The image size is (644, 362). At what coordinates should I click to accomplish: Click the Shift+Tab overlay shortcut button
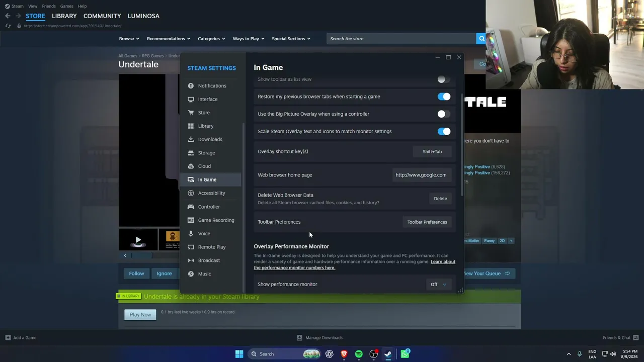pos(432,152)
